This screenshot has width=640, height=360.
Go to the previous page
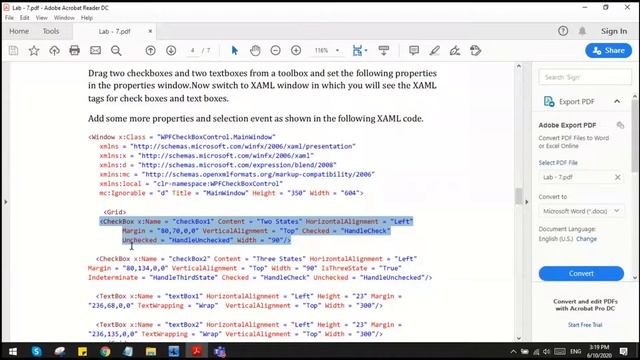pyautogui.click(x=151, y=51)
